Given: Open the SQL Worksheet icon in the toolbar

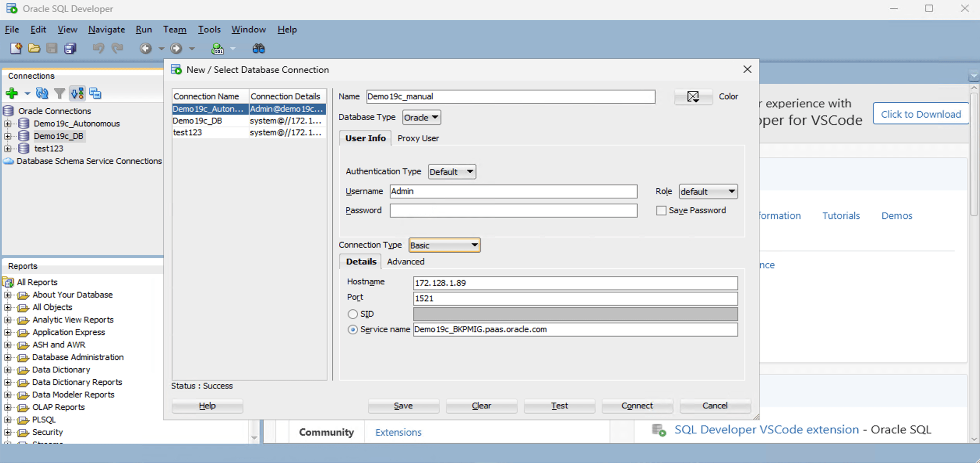Looking at the screenshot, I should point(217,48).
